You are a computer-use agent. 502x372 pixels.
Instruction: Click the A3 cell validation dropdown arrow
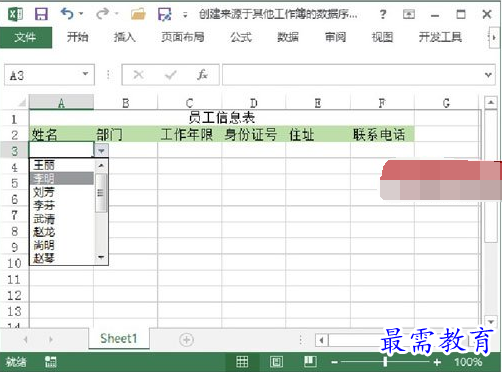[101, 151]
